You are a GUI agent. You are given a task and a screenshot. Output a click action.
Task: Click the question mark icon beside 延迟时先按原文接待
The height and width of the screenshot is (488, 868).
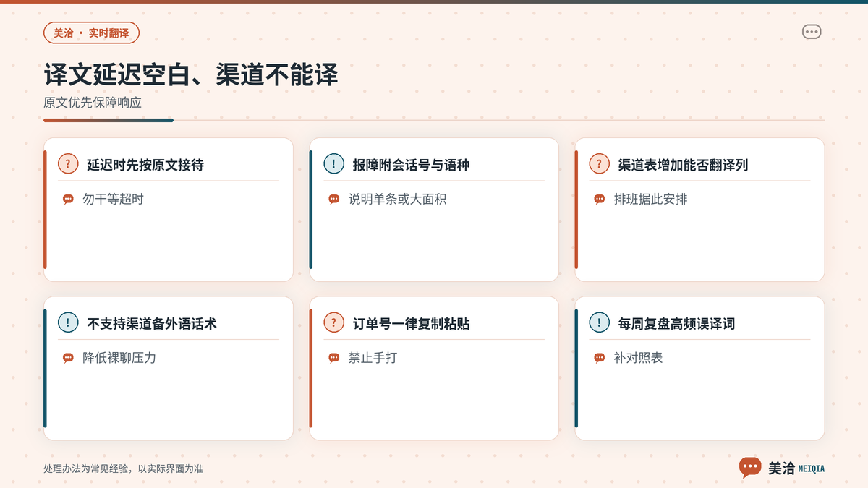pyautogui.click(x=68, y=164)
